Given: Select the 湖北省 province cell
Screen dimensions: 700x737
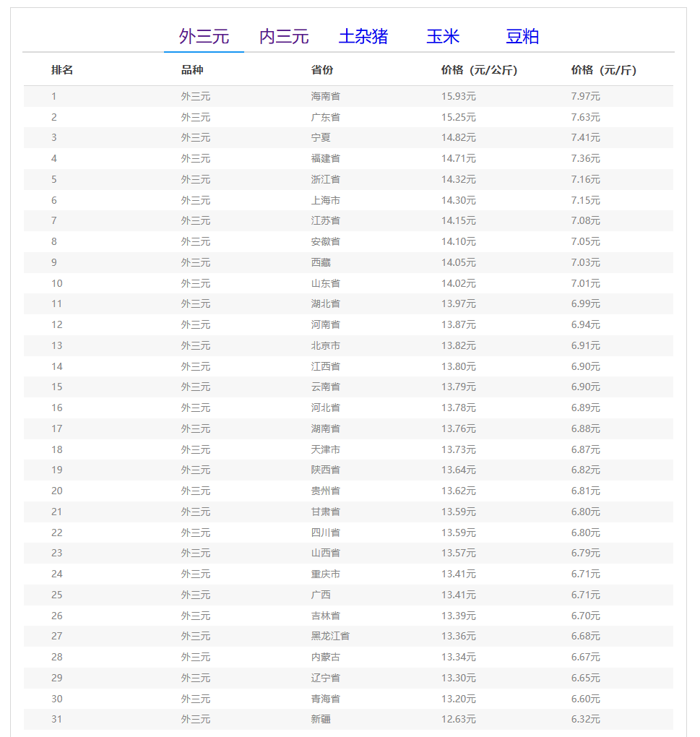Looking at the screenshot, I should point(325,303).
